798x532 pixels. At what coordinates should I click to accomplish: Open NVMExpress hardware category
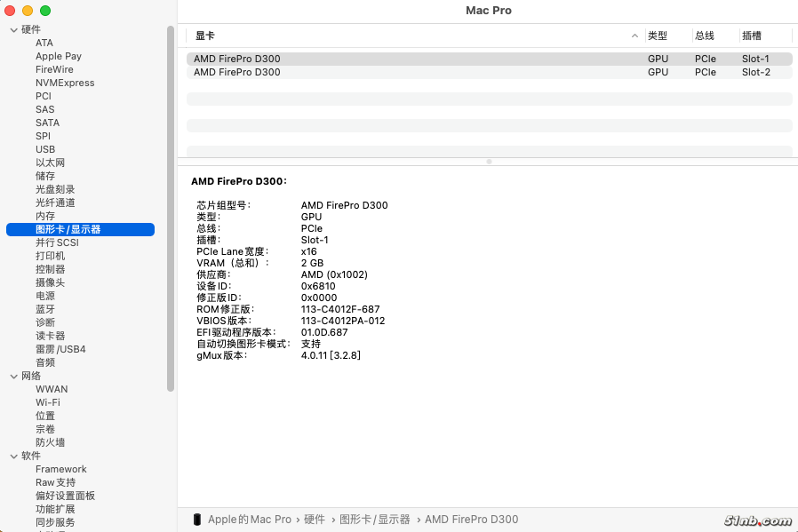pyautogui.click(x=65, y=83)
